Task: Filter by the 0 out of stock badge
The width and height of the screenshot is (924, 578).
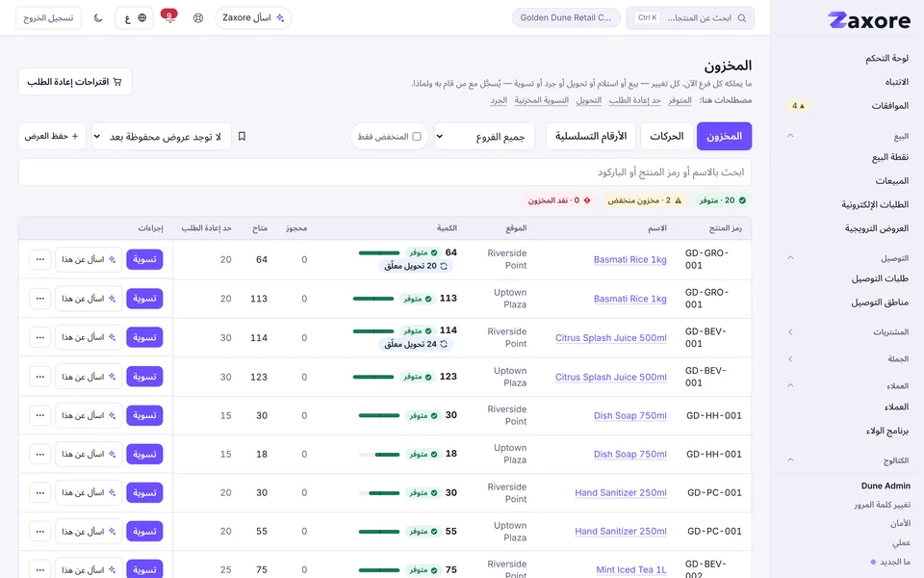Action: click(x=559, y=200)
